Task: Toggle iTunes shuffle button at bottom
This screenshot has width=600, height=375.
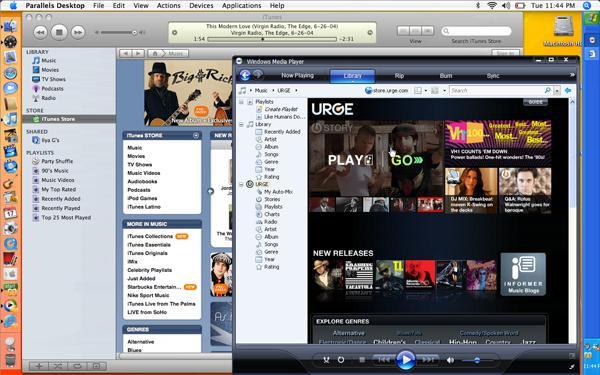Action: [58, 366]
